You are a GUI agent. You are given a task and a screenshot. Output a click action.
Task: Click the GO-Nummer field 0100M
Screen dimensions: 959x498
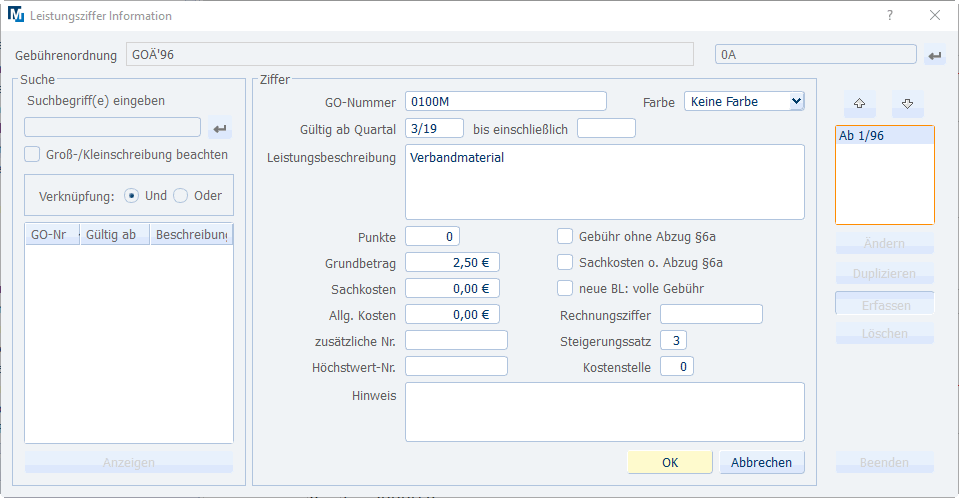tap(506, 102)
